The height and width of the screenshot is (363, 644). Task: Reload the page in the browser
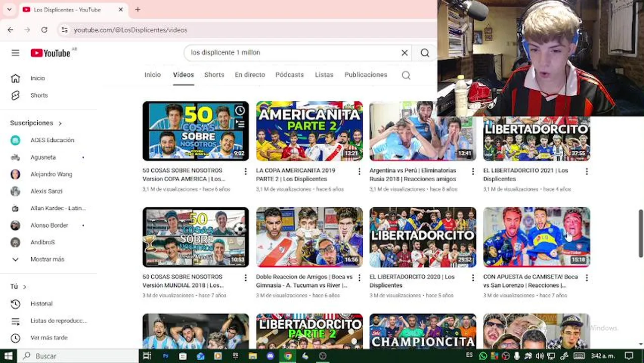[x=44, y=30]
